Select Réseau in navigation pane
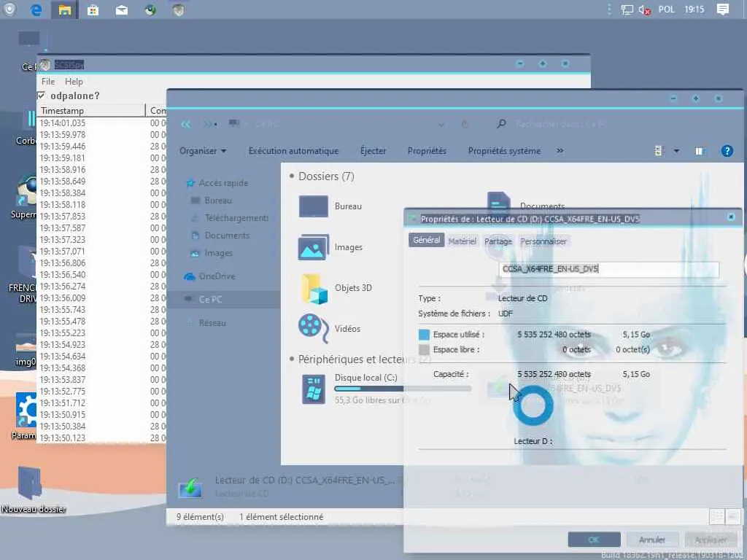The height and width of the screenshot is (560, 747). [212, 323]
